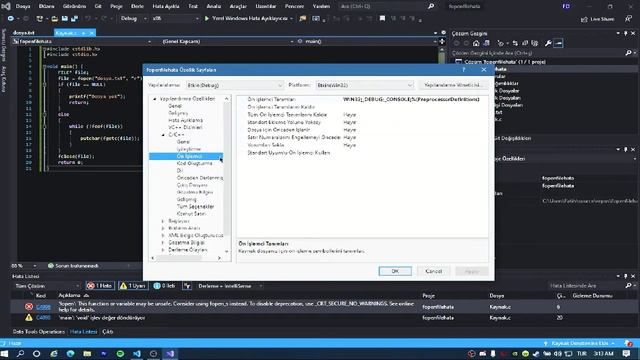Select VC++ Dizinleri in properties tree

pos(185,127)
